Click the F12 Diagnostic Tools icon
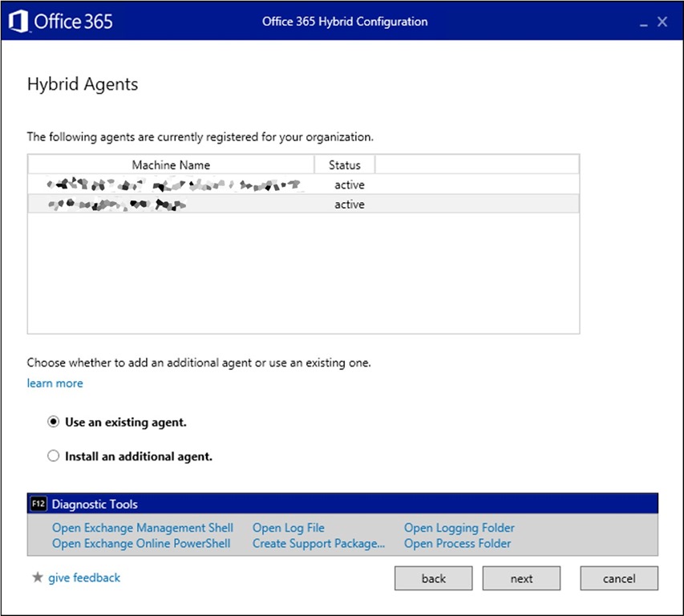684x616 pixels. [38, 504]
